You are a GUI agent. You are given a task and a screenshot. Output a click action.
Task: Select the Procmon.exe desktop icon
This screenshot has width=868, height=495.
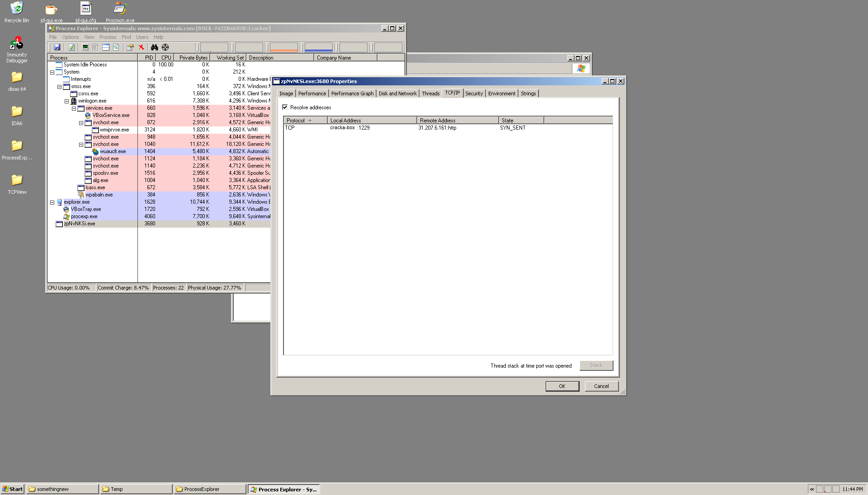(120, 12)
